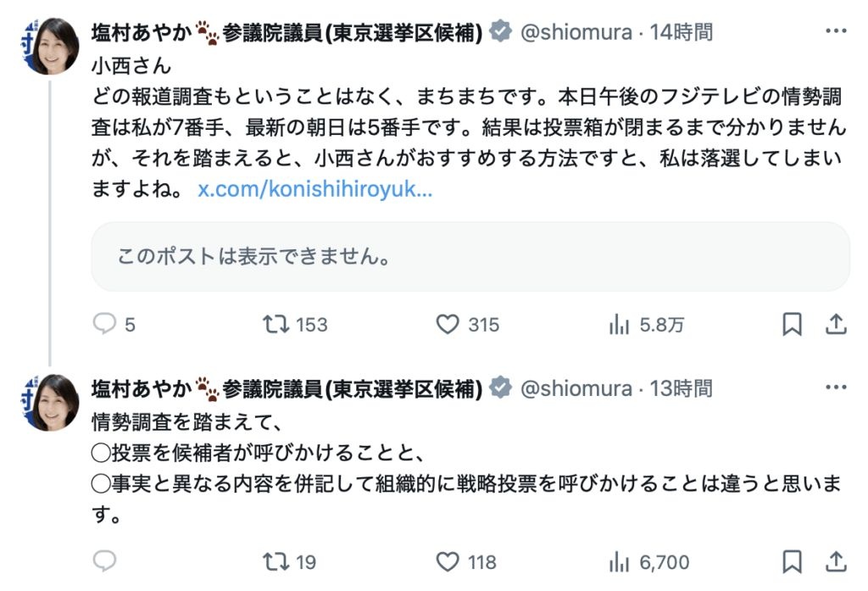The width and height of the screenshot is (868, 591).
Task: Bookmark the second post
Action: [x=792, y=561]
